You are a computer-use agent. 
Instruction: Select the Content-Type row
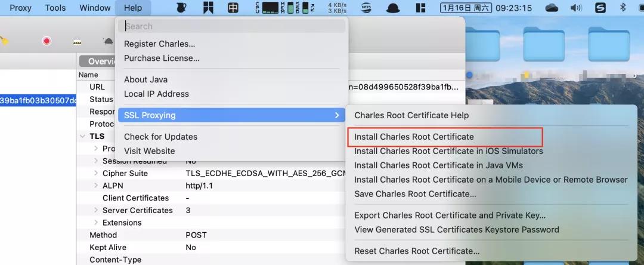coord(271,260)
